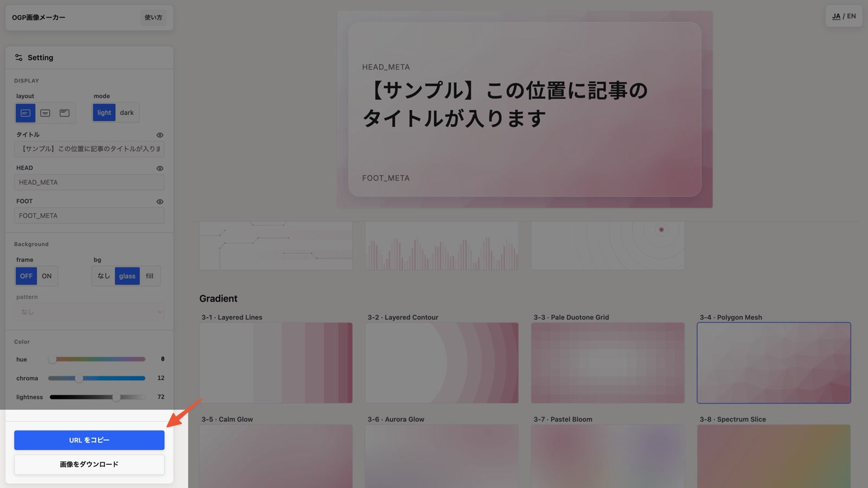
Task: Adjust the chroma slider
Action: tap(97, 378)
